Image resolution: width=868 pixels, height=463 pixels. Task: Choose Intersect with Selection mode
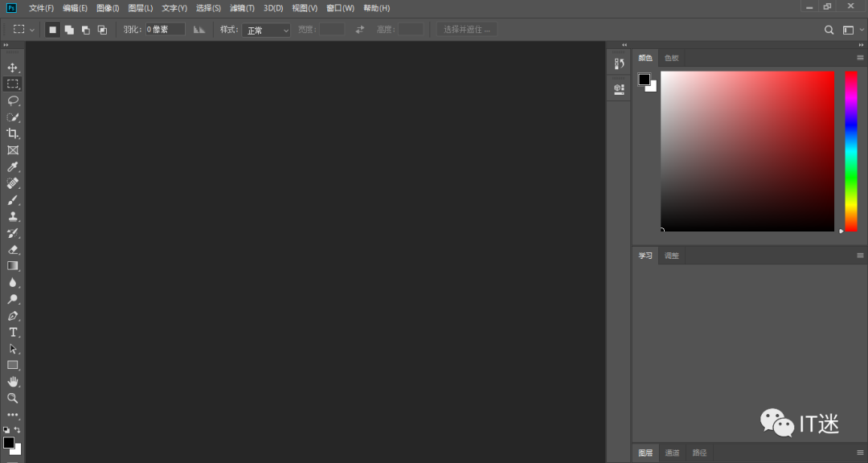[102, 30]
